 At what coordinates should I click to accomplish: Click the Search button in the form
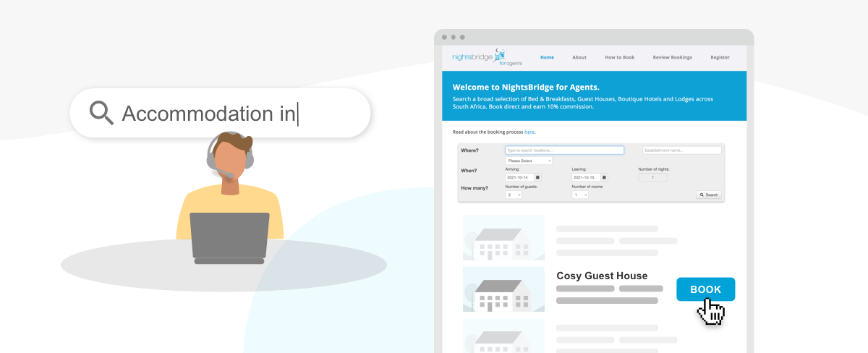tap(709, 195)
